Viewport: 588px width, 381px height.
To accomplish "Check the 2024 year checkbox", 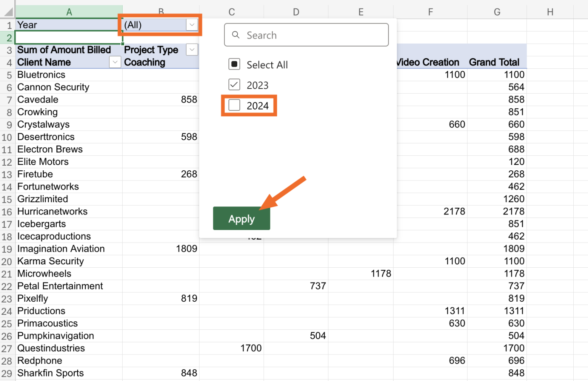I will (234, 105).
